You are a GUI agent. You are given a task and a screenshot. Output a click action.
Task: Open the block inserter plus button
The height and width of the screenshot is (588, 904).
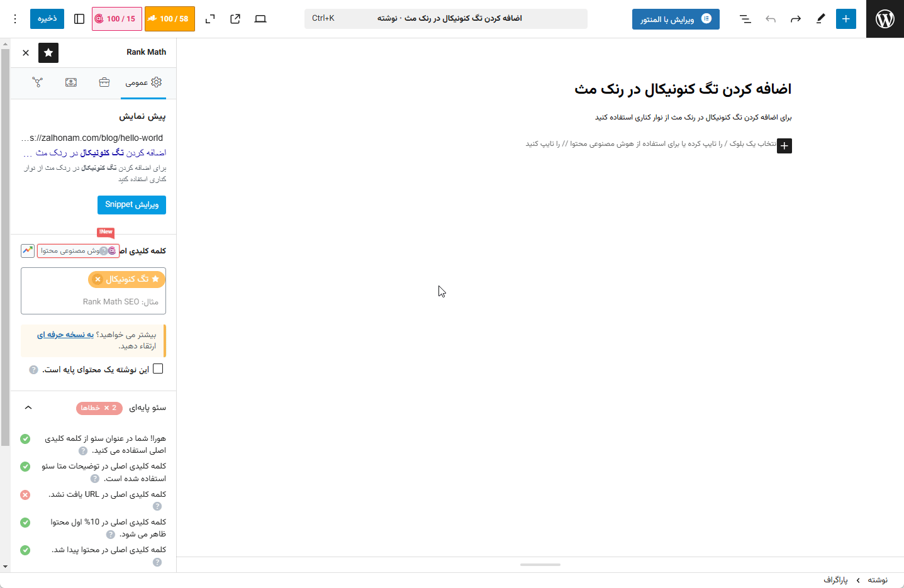pyautogui.click(x=845, y=19)
